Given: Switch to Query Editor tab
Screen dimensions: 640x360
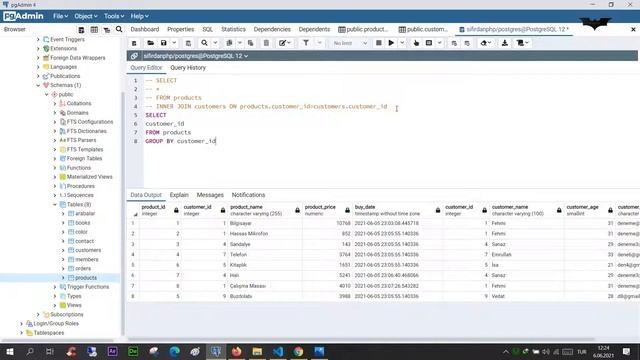Looking at the screenshot, I should click(146, 68).
